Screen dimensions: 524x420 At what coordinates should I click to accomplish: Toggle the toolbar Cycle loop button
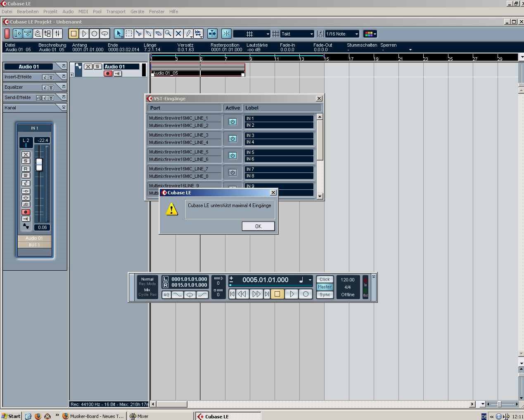pos(105,34)
